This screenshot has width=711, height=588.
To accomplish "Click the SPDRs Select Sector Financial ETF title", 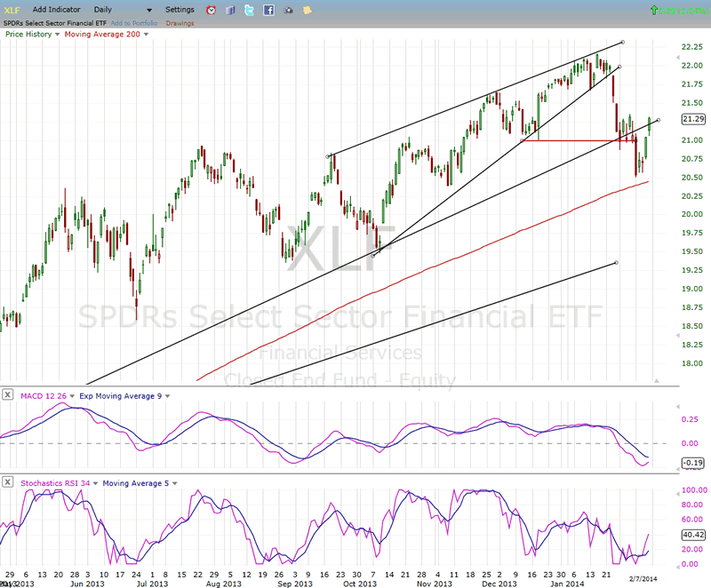I will 55,23.
